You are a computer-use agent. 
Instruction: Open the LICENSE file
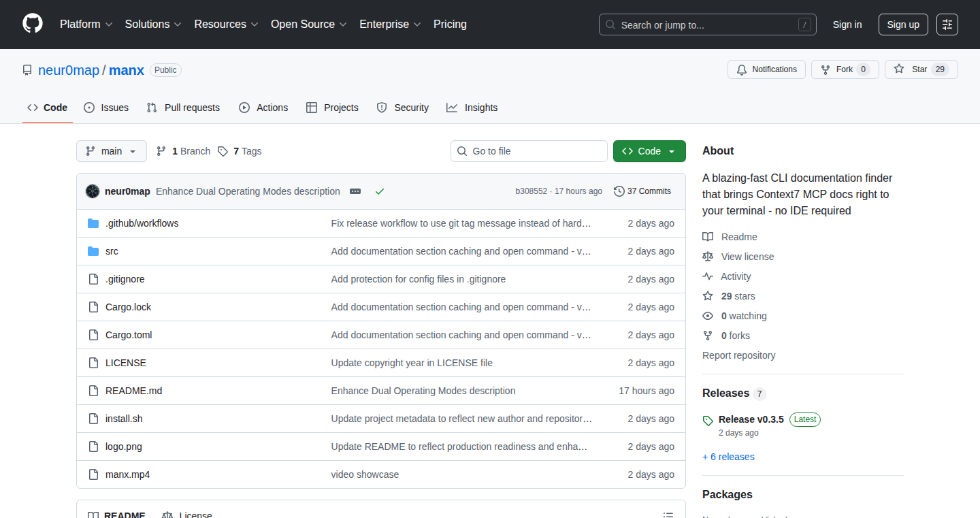pyautogui.click(x=126, y=363)
